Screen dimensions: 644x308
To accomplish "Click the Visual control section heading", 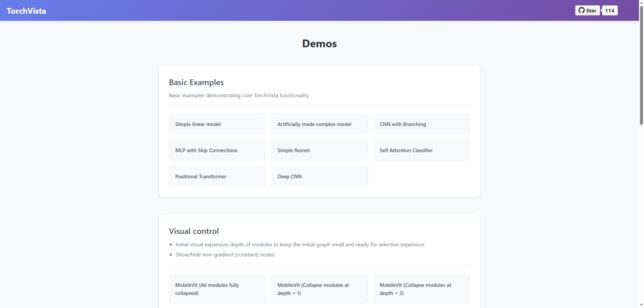I will pos(194,231).
